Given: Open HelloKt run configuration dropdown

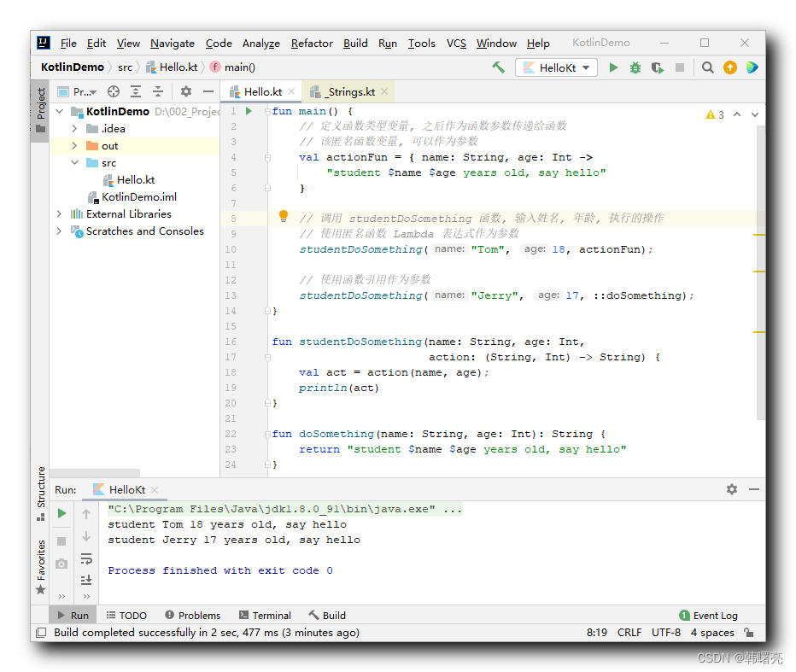Looking at the screenshot, I should coord(556,67).
